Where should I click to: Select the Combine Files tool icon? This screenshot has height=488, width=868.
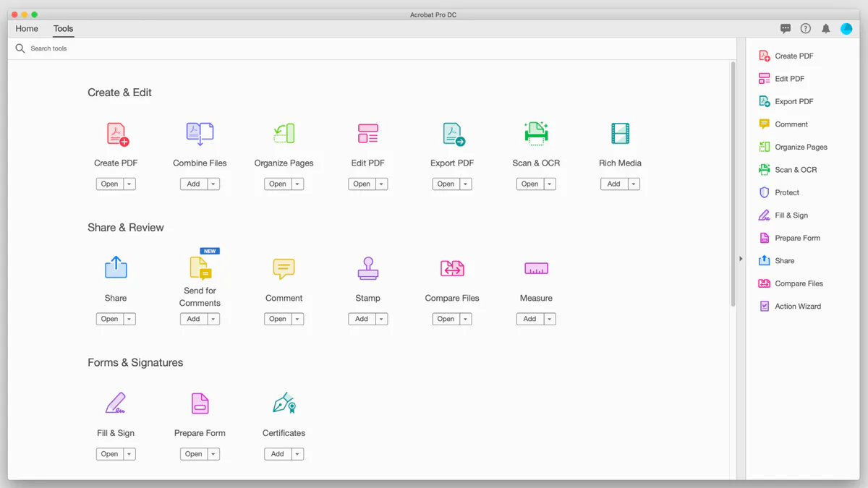200,133
